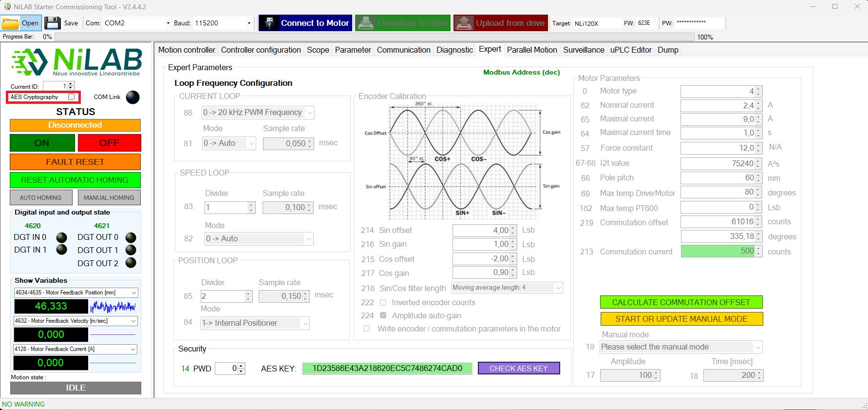868x410 pixels.
Task: Click the DGT OUT 0 indicator
Action: pyautogui.click(x=131, y=237)
